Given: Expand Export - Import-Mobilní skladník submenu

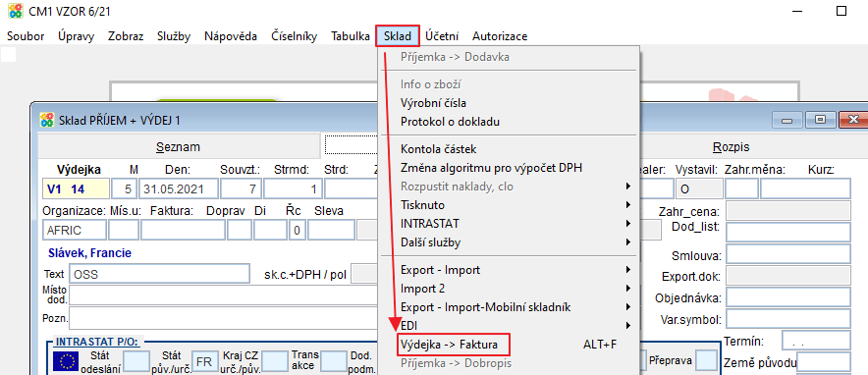Looking at the screenshot, I should pyautogui.click(x=508, y=307).
